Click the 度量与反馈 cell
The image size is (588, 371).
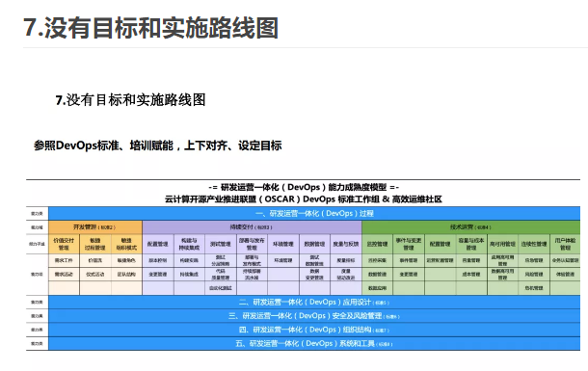click(346, 244)
